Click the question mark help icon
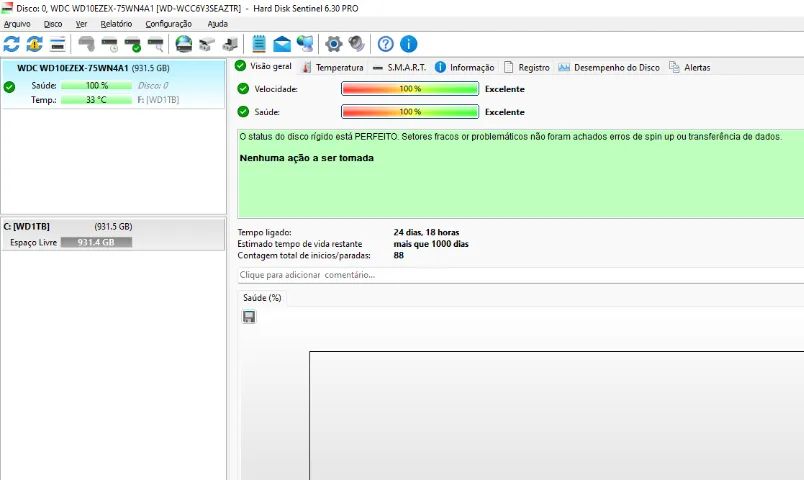This screenshot has width=804, height=480. coord(386,44)
